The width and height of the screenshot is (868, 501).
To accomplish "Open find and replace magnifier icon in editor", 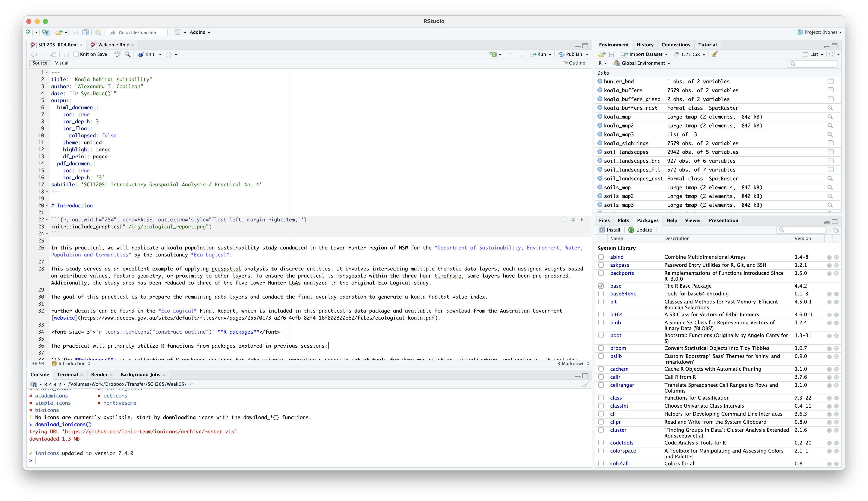I will [x=127, y=54].
